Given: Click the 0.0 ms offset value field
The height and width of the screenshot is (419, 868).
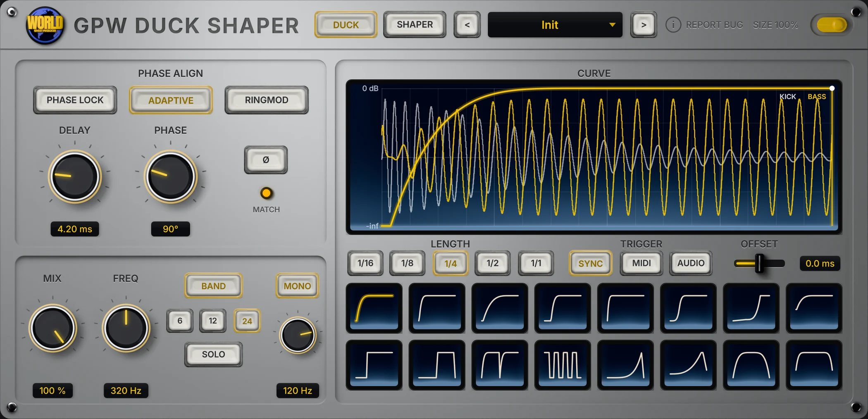Looking at the screenshot, I should 820,263.
